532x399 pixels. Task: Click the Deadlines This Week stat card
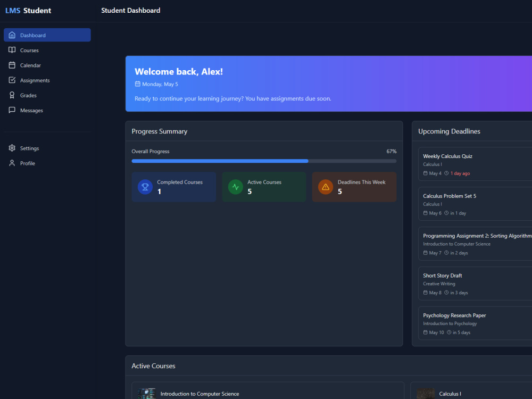(354, 187)
